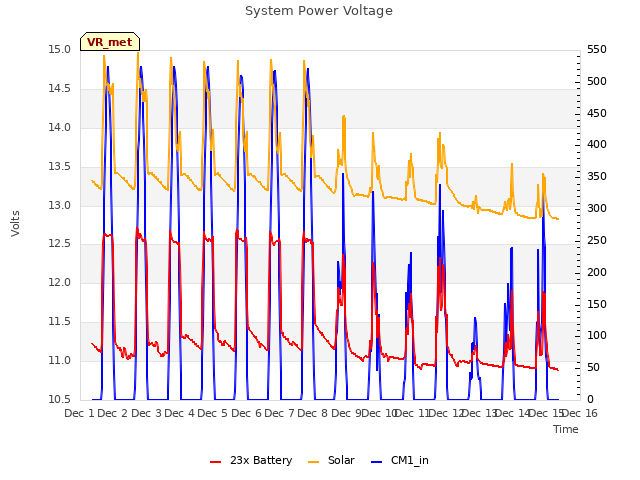Click the 500 right axis tick label

click(x=597, y=82)
